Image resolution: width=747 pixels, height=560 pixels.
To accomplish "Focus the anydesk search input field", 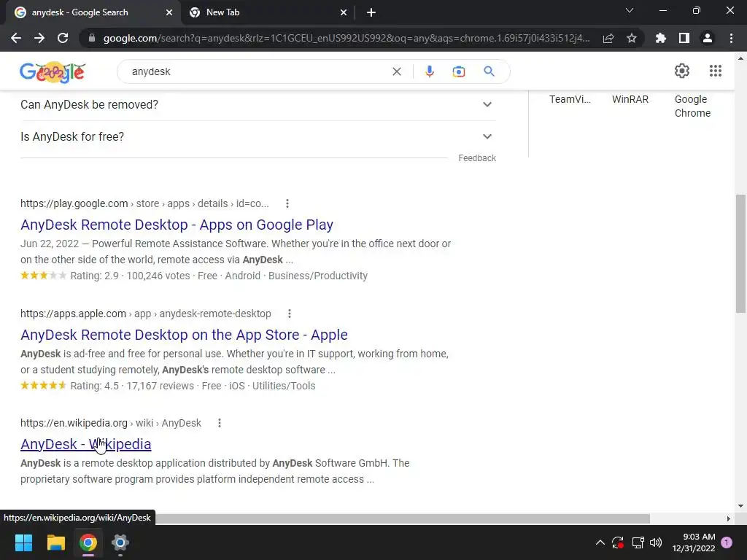I will click(x=258, y=71).
